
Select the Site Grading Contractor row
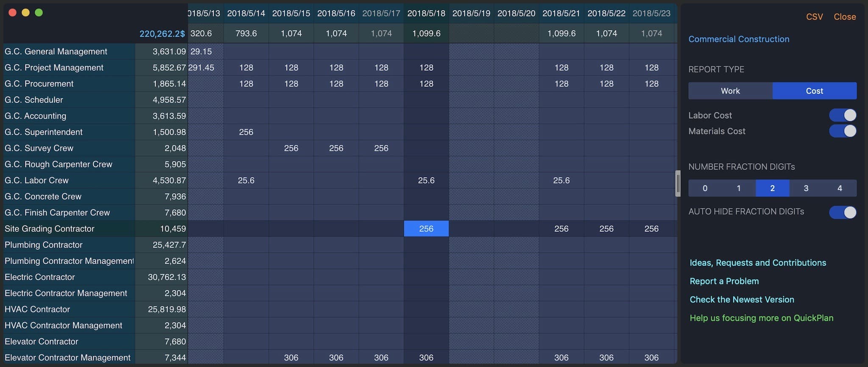tap(50, 229)
